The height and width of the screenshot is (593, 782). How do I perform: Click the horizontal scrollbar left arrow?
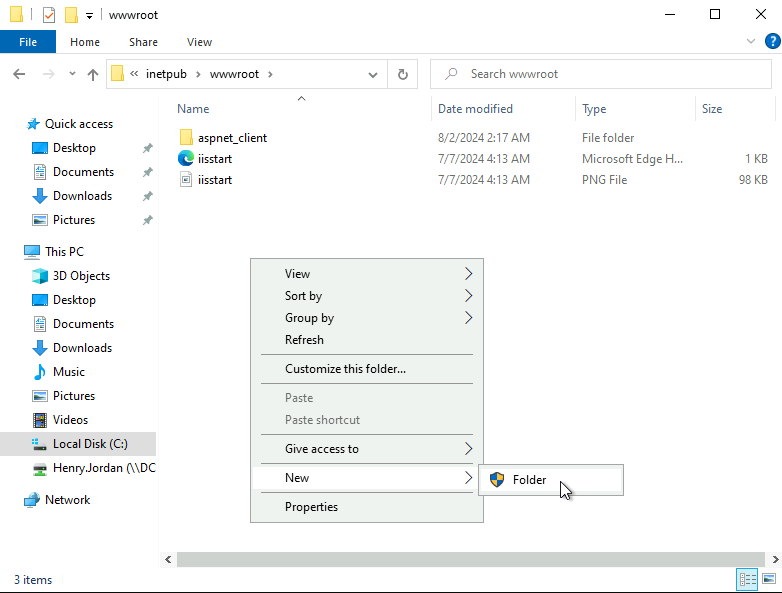click(169, 560)
